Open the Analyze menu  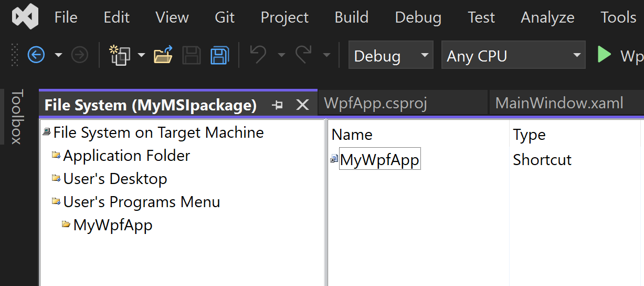[547, 17]
